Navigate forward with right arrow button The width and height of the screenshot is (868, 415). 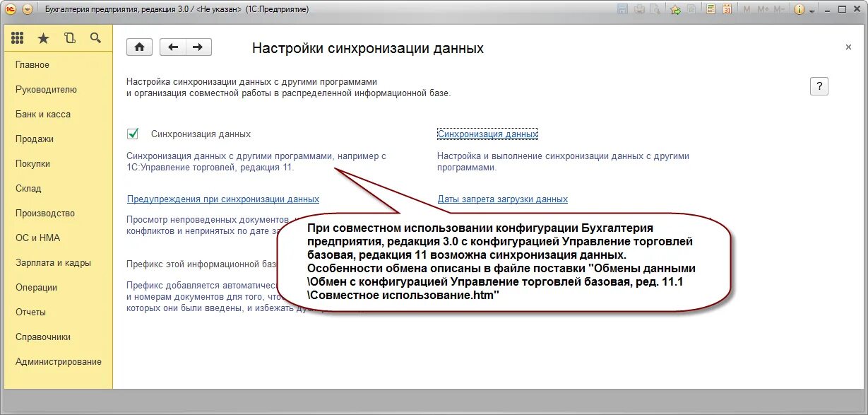[198, 47]
